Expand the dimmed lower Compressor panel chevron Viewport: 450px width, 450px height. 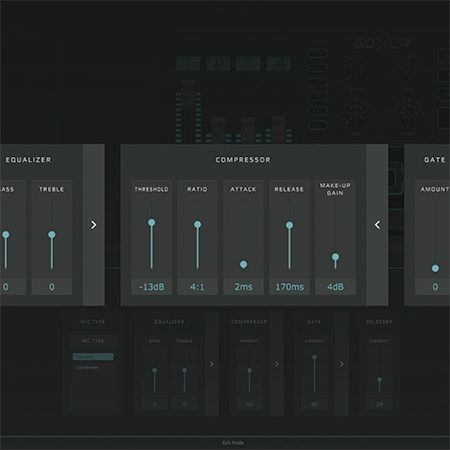(x=277, y=364)
